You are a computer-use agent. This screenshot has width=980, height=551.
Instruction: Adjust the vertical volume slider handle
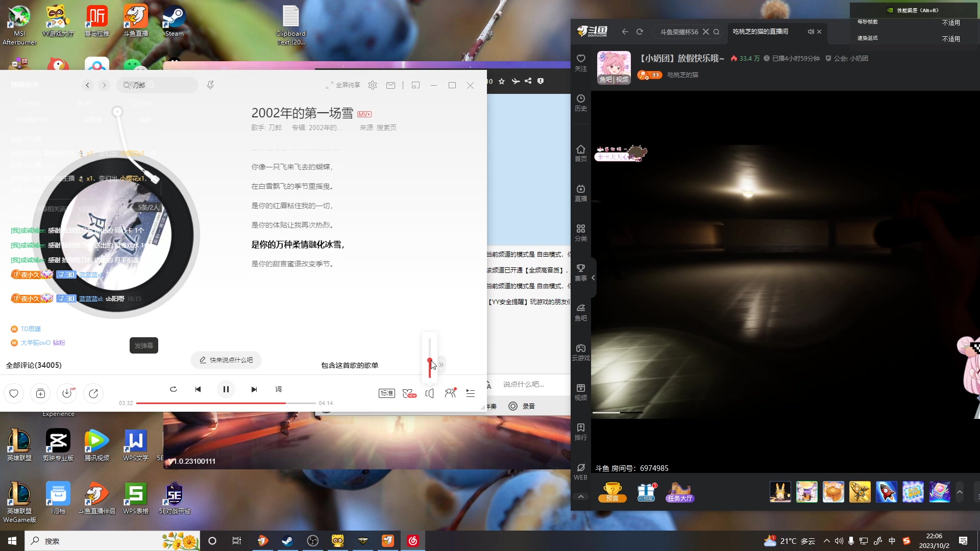pyautogui.click(x=430, y=361)
